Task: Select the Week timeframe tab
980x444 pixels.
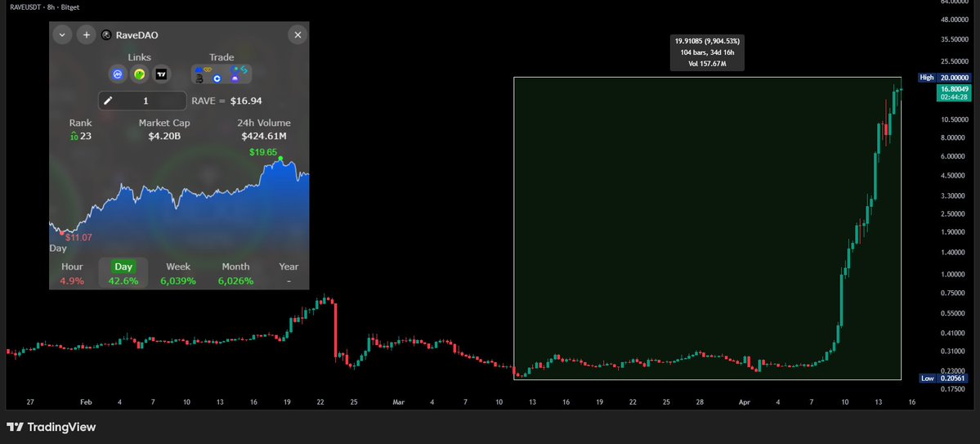Action: coord(178,273)
